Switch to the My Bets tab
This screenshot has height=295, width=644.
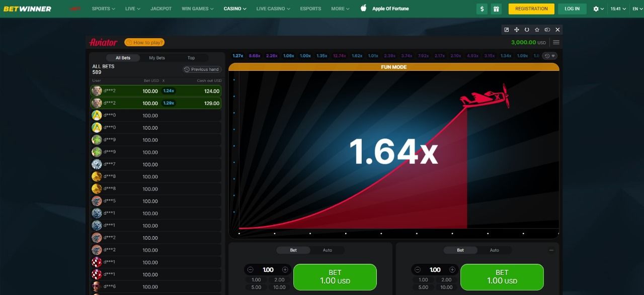tap(157, 58)
